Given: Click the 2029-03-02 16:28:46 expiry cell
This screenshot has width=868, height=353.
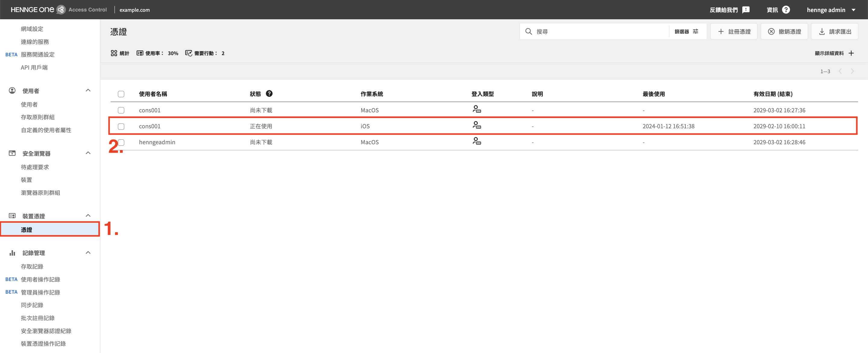Looking at the screenshot, I should click(x=779, y=142).
